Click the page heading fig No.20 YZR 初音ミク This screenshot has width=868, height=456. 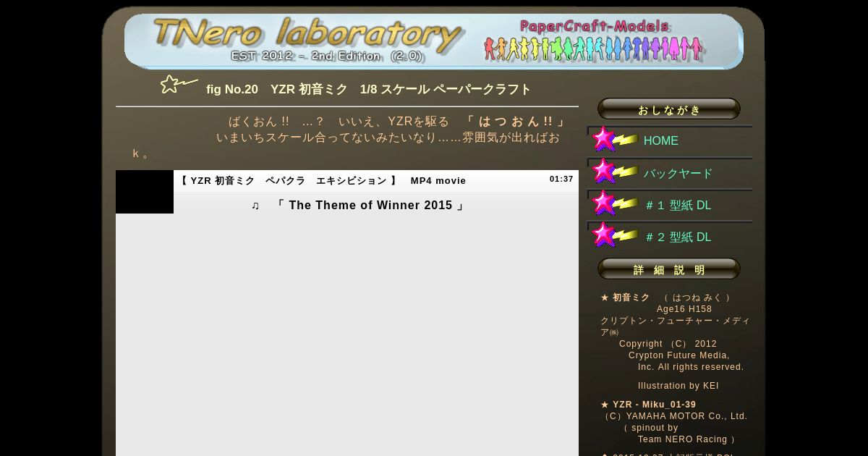(369, 90)
